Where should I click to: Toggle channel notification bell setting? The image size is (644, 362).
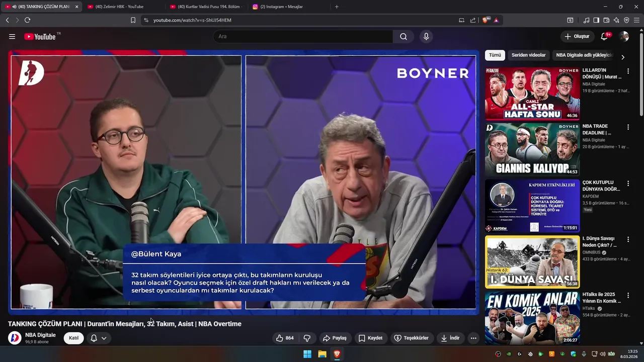click(x=94, y=338)
